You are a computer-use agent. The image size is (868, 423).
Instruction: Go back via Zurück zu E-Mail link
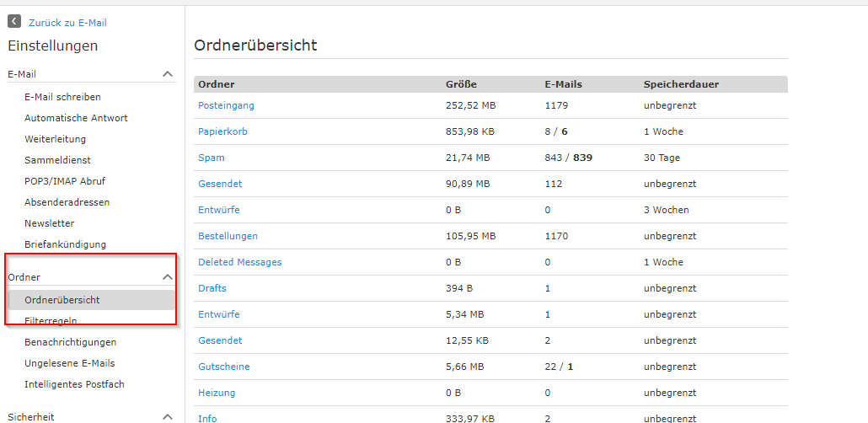click(67, 23)
